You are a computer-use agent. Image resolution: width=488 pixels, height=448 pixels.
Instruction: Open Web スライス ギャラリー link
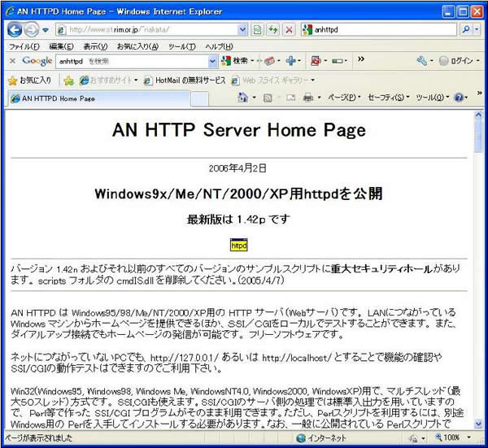click(273, 80)
